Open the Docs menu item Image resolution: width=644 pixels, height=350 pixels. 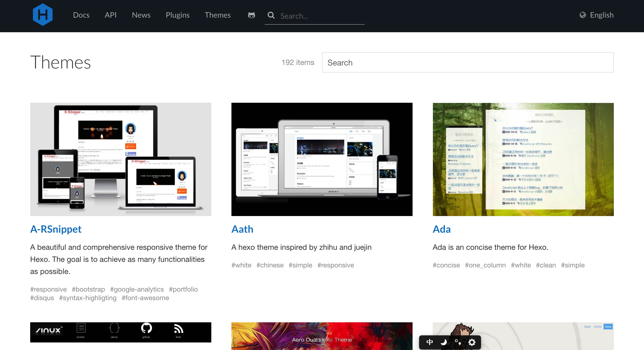[81, 15]
